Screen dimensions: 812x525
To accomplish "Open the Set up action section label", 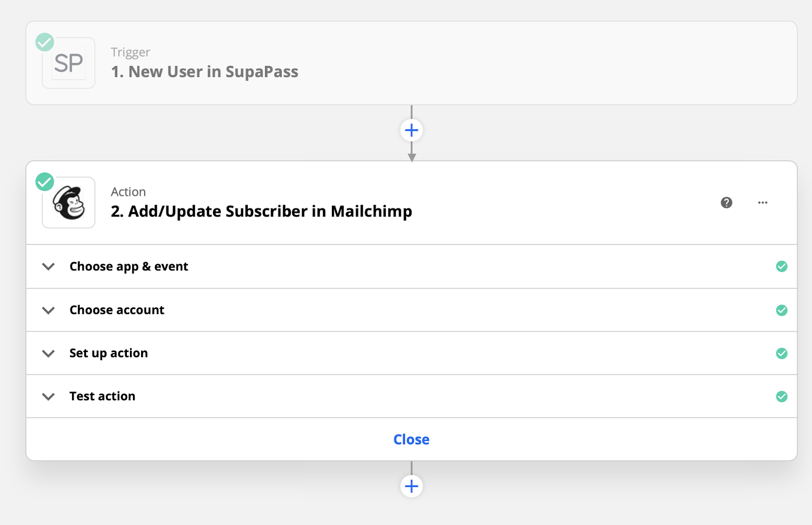I will click(109, 353).
